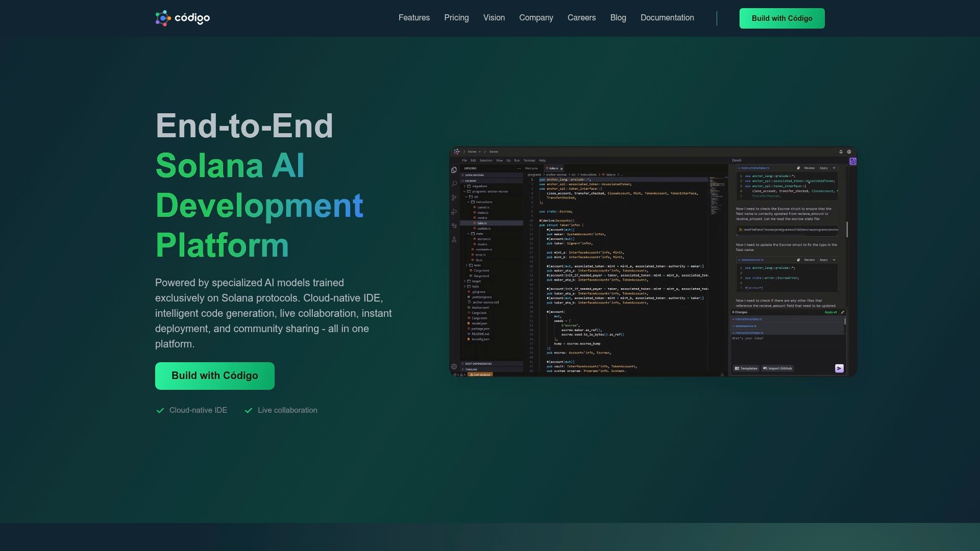The height and width of the screenshot is (551, 980).
Task: Click the notification bell icon in IDE
Action: pos(841,152)
